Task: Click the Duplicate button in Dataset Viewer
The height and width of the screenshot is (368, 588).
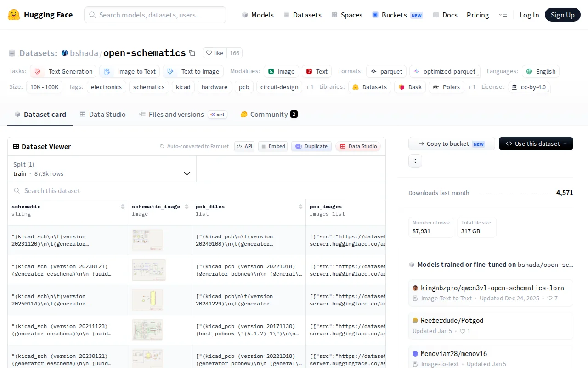Action: pyautogui.click(x=311, y=146)
